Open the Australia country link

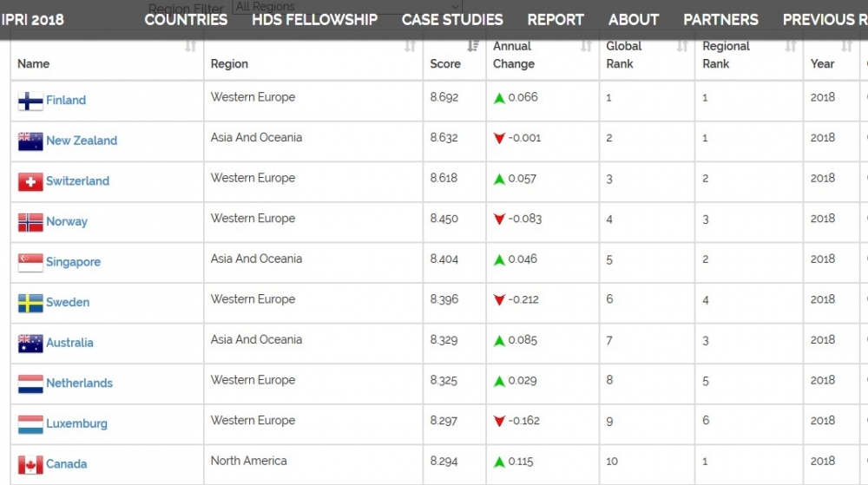(69, 343)
